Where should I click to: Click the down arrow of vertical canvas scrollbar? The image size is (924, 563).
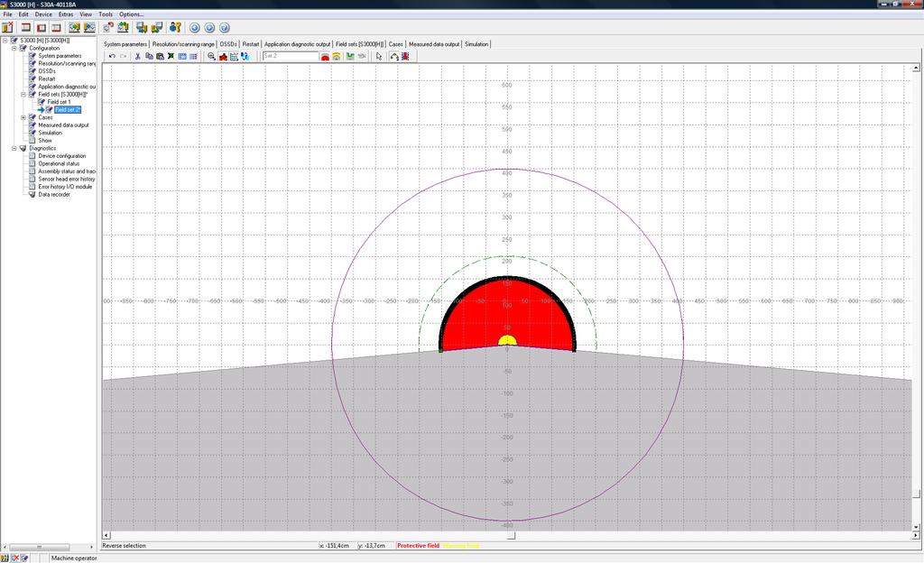(917, 527)
